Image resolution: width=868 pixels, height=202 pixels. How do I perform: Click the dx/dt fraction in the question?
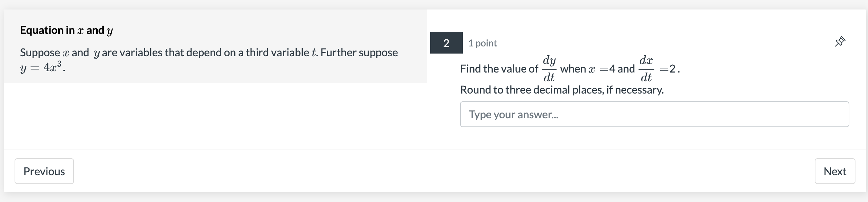(646, 69)
